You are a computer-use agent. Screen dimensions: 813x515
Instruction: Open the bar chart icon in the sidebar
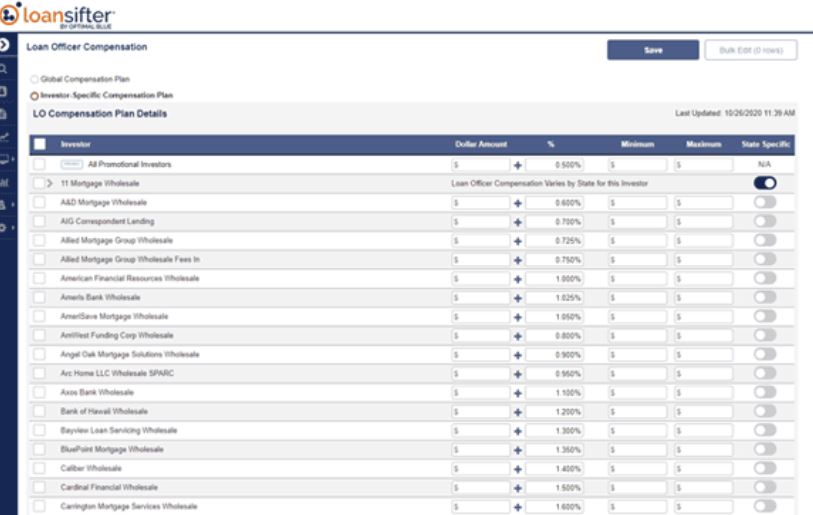(4, 182)
